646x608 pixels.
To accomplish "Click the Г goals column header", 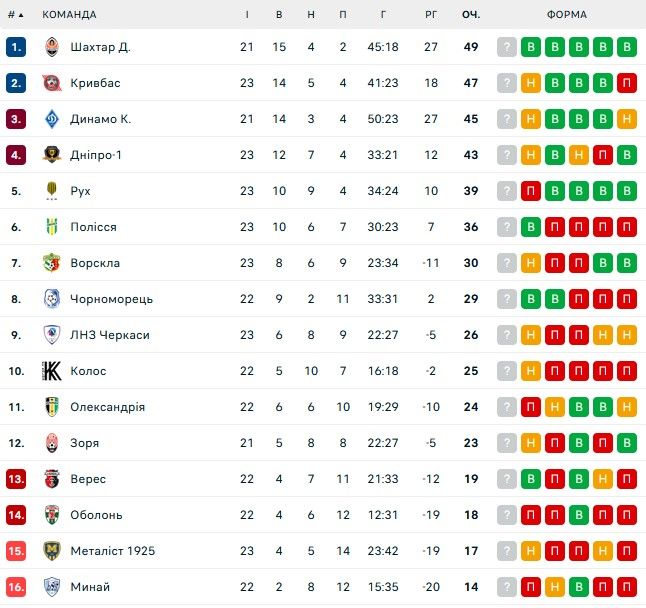I will 384,15.
